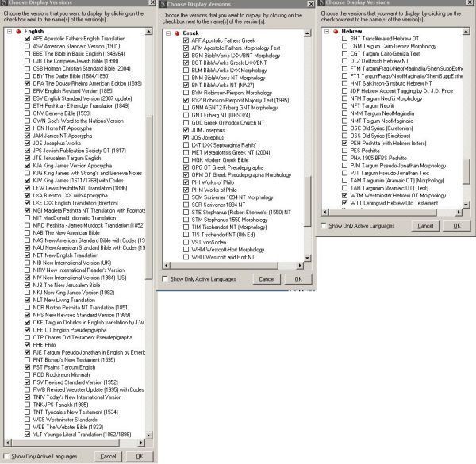The width and height of the screenshot is (476, 464).
Task: Select the 'PES Peshitta' row
Action: (365, 151)
